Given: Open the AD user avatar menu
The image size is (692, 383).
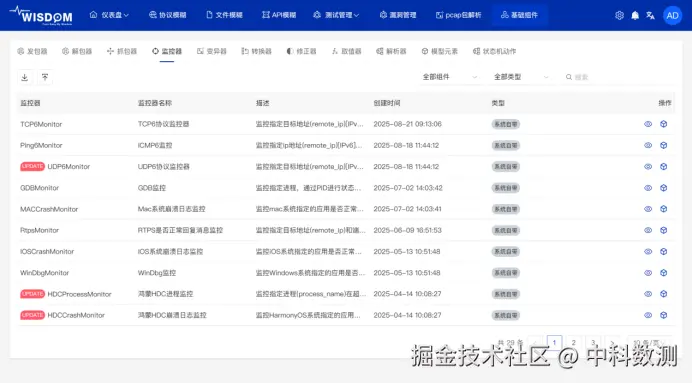Looking at the screenshot, I should (x=672, y=15).
